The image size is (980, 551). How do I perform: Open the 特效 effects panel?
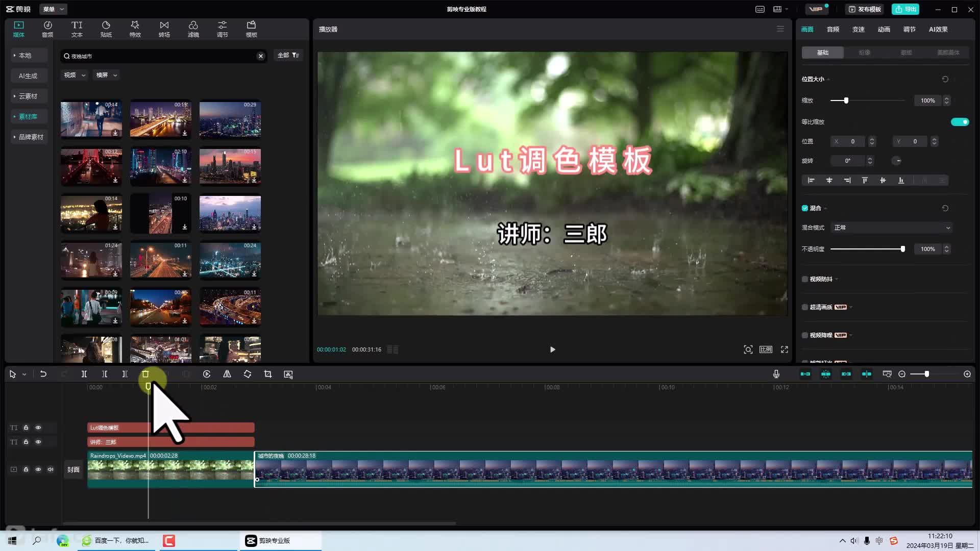[x=135, y=29]
